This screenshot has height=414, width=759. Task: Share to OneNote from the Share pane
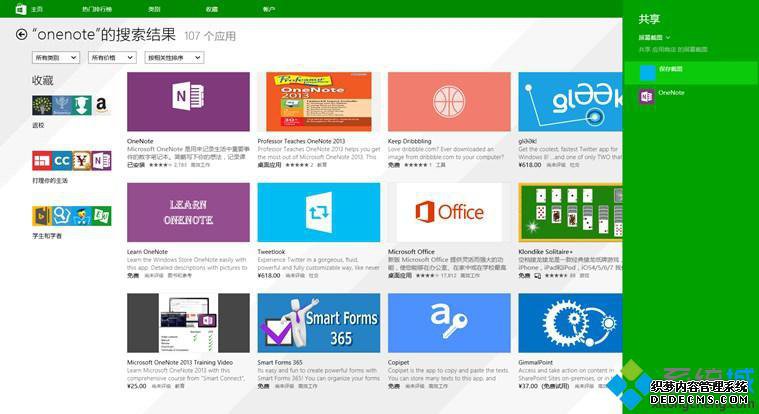pyautogui.click(x=691, y=96)
